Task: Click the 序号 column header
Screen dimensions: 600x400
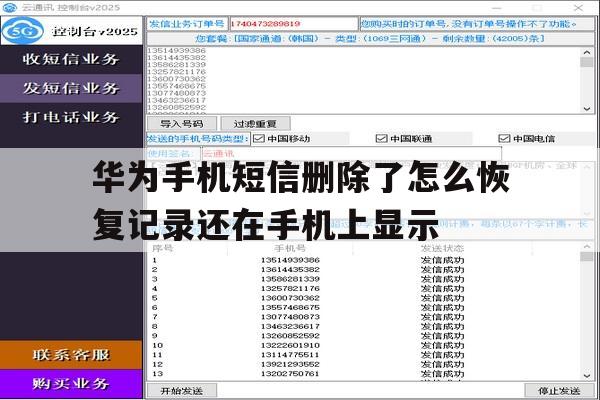Action: (x=163, y=248)
